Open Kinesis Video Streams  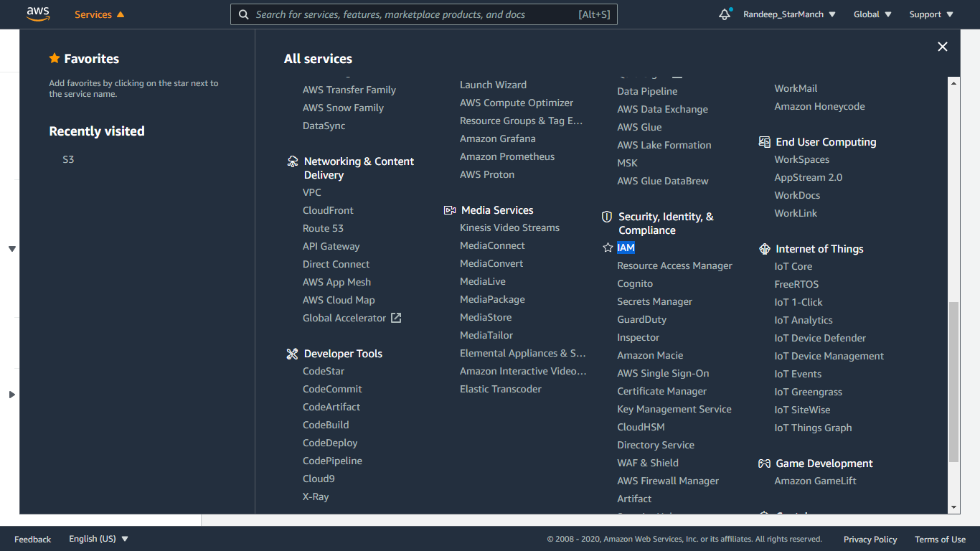[509, 227]
